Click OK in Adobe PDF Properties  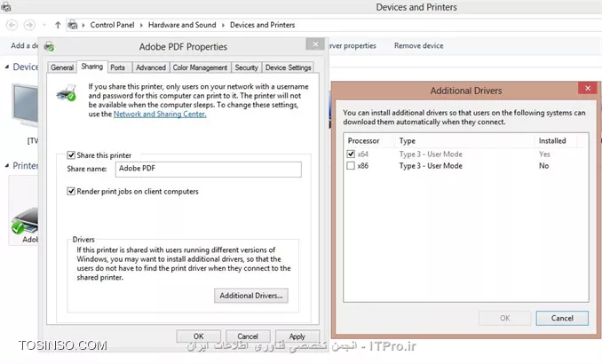click(x=199, y=336)
